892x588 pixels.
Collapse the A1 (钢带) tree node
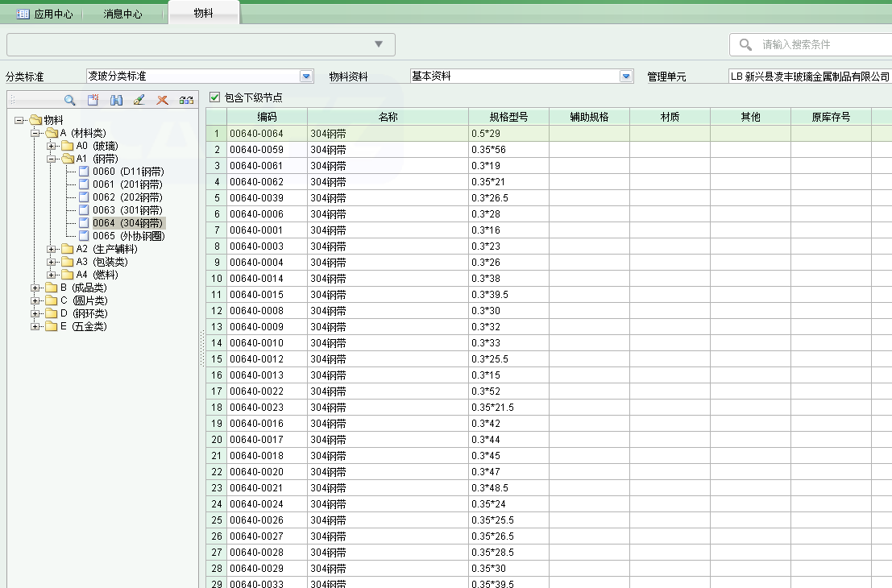(x=52, y=159)
